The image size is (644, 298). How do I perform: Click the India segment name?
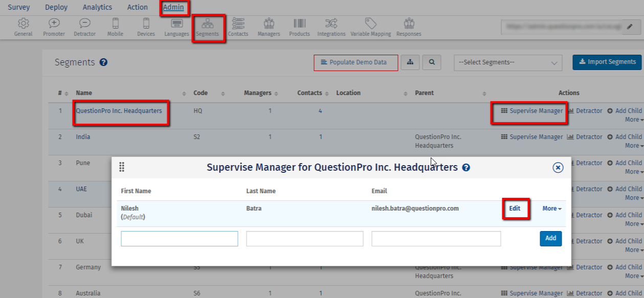coord(83,137)
